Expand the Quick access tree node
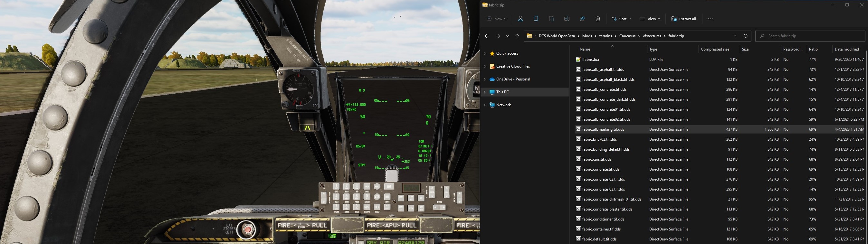868x244 pixels. pyautogui.click(x=484, y=53)
